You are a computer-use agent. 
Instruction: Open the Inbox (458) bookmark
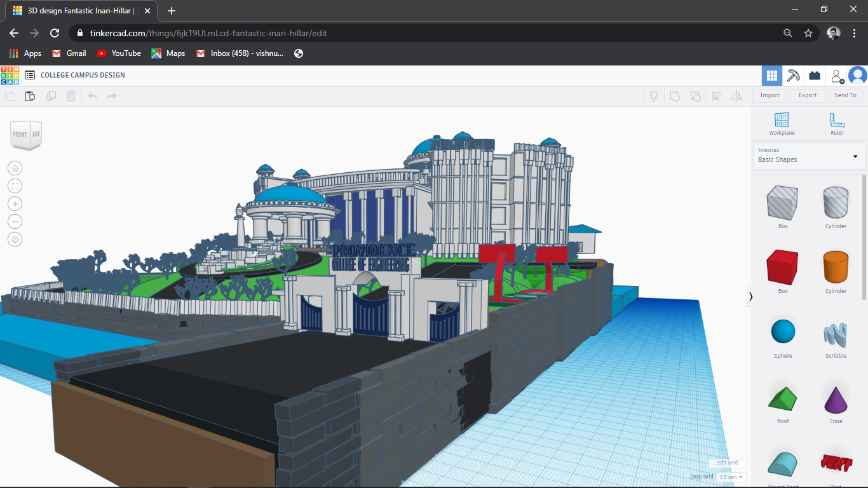tap(240, 53)
